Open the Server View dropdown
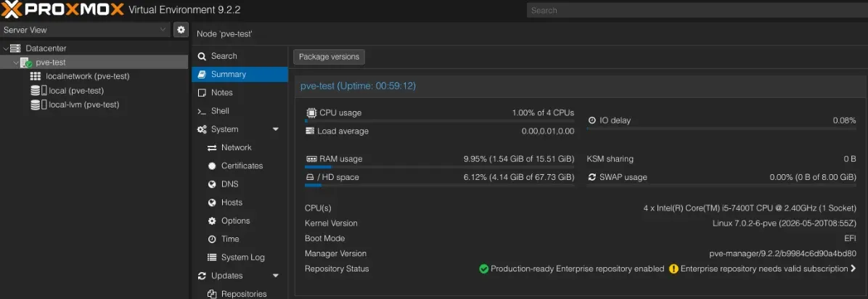 (163, 30)
